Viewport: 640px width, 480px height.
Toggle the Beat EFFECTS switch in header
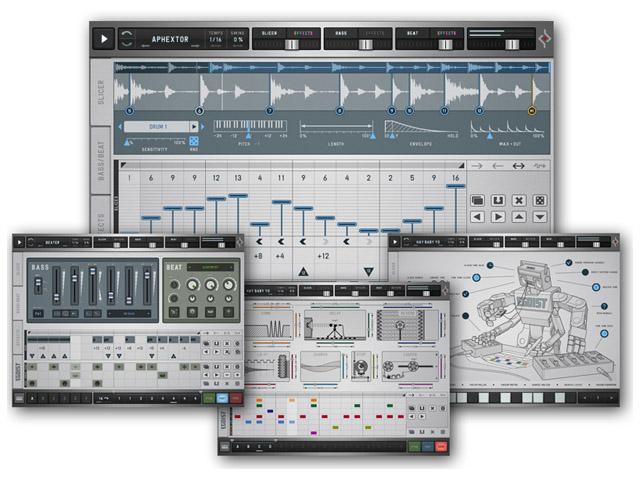445,33
